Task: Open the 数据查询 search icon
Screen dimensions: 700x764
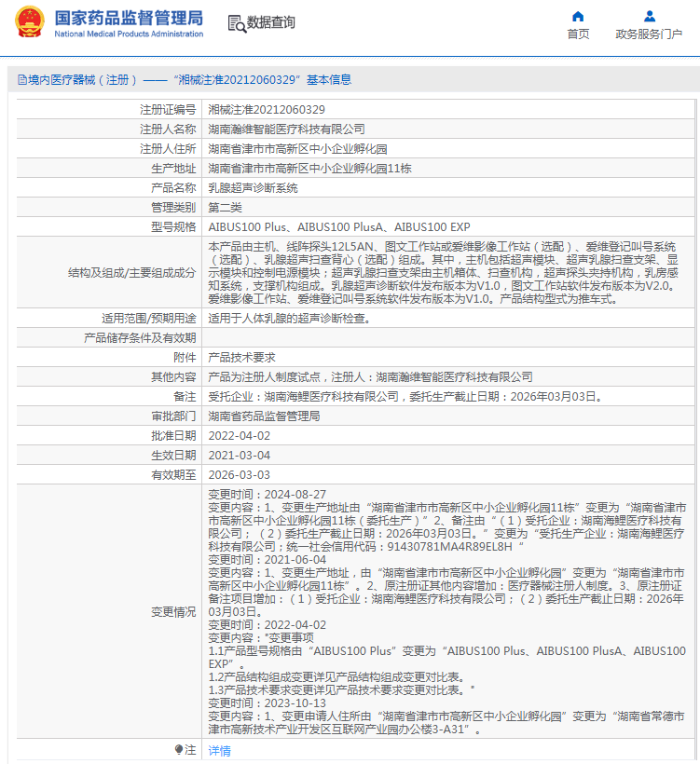Action: pos(237,23)
